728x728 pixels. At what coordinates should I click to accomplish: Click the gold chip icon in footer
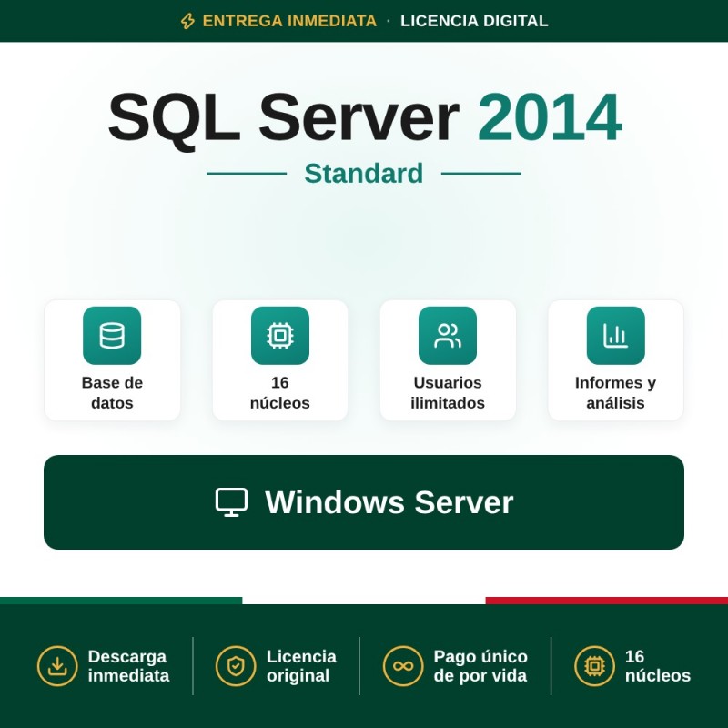click(x=594, y=666)
